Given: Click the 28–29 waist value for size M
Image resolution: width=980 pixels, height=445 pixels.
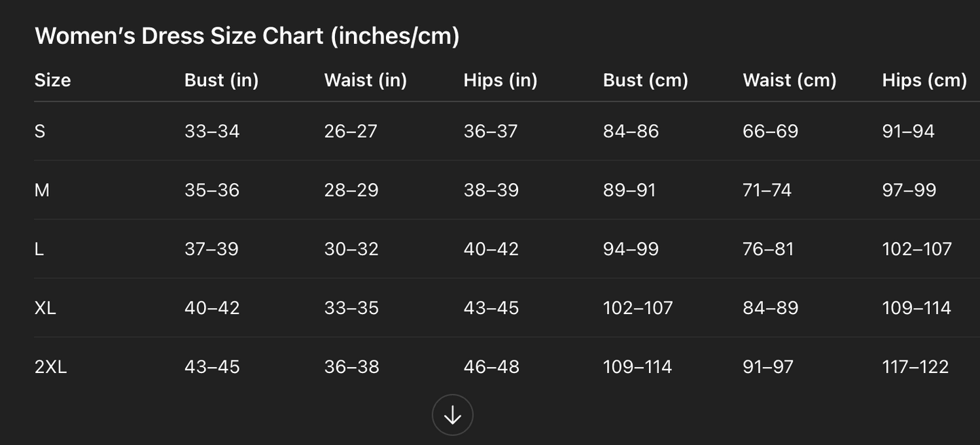Looking at the screenshot, I should tap(351, 190).
